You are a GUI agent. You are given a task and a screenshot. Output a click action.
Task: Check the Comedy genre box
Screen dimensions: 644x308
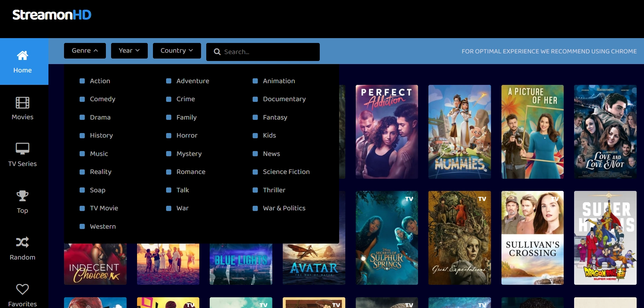pos(82,99)
